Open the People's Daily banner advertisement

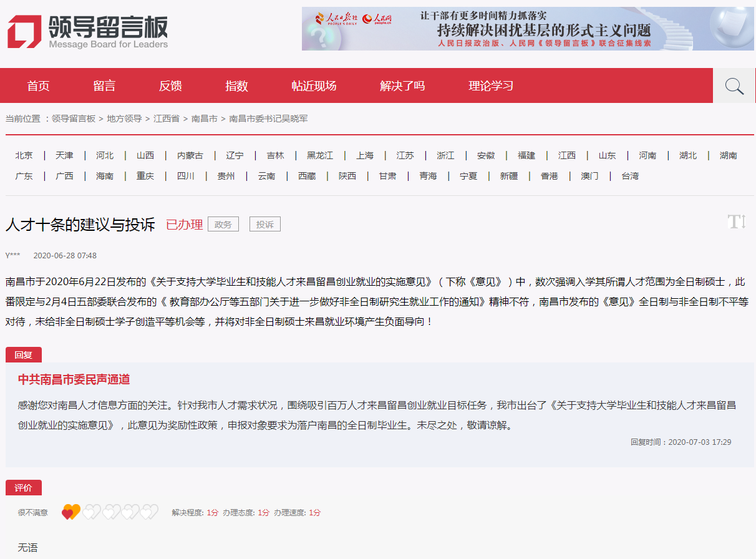[519, 29]
